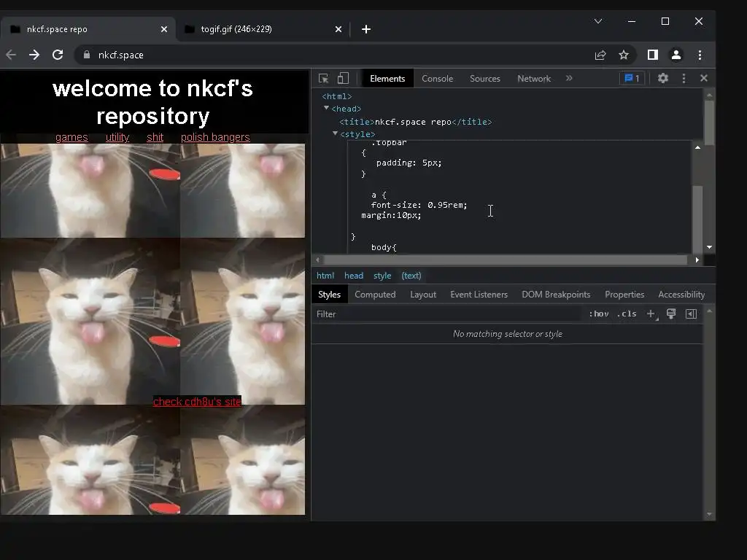Image resolution: width=747 pixels, height=560 pixels.
Task: Activate the inspect element picker tool
Action: click(x=323, y=79)
